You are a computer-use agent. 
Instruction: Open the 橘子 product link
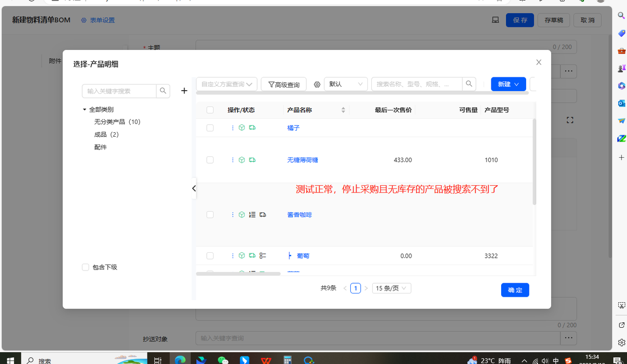click(293, 128)
